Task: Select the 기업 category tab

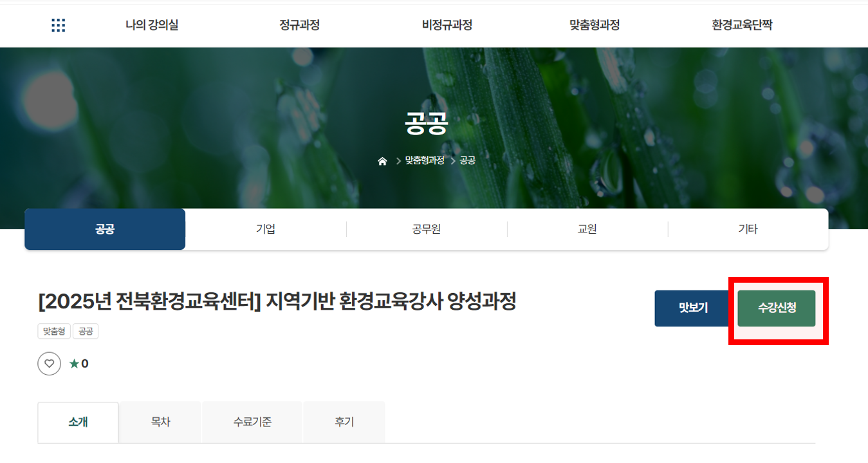Action: click(266, 229)
